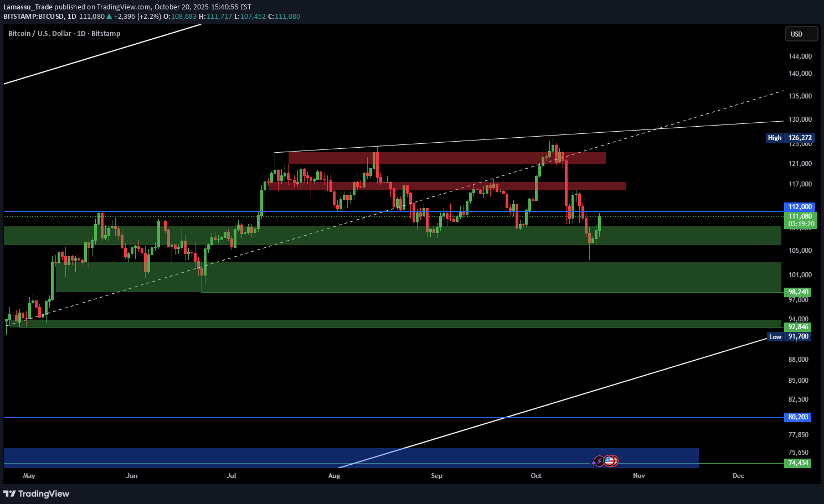Click the green 74,434 price label
824x504 pixels.
[798, 463]
